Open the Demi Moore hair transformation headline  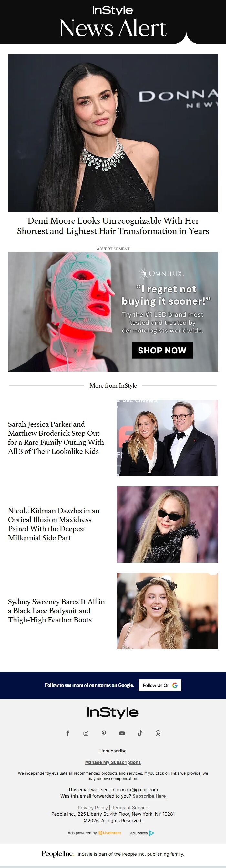[x=113, y=226]
